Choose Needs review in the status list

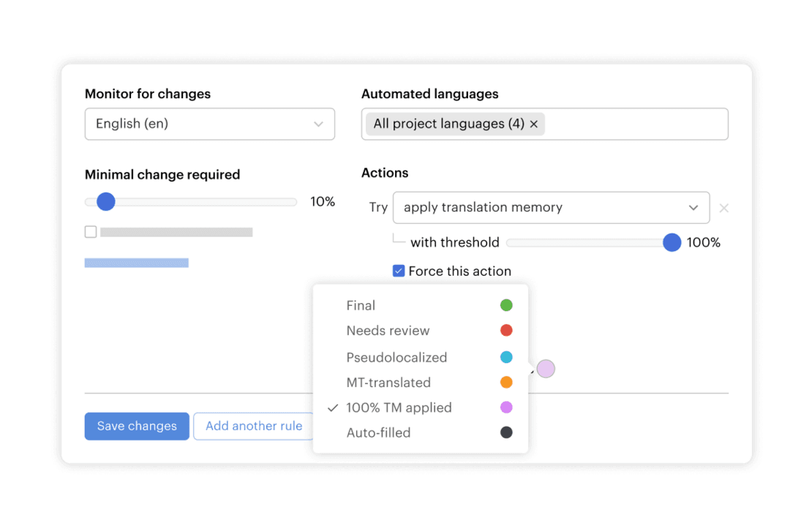pos(388,331)
